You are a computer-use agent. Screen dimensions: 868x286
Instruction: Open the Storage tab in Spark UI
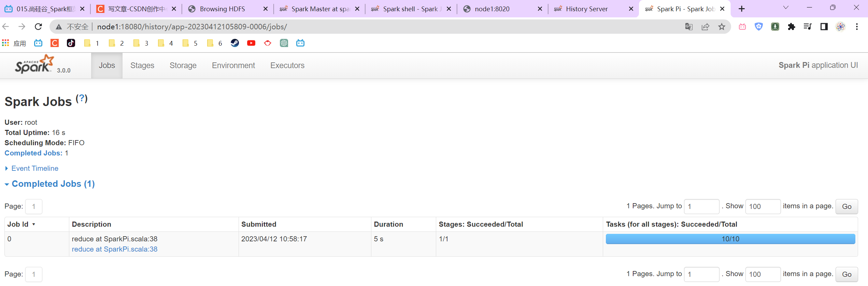coord(183,65)
